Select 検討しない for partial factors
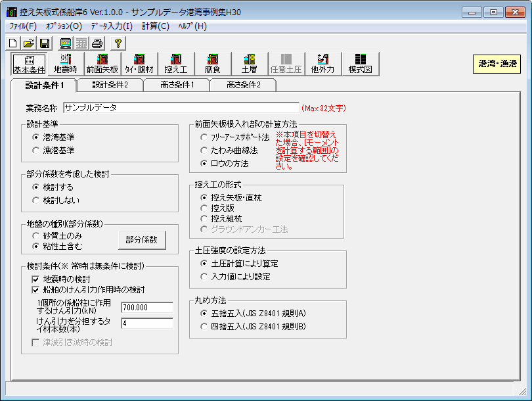 pyautogui.click(x=56, y=200)
